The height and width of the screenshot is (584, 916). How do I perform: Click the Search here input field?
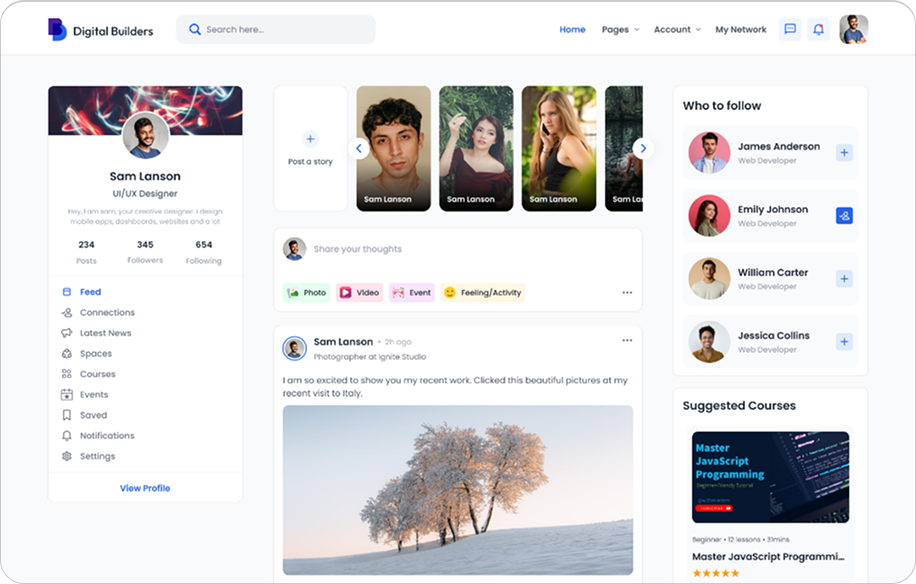click(x=276, y=29)
